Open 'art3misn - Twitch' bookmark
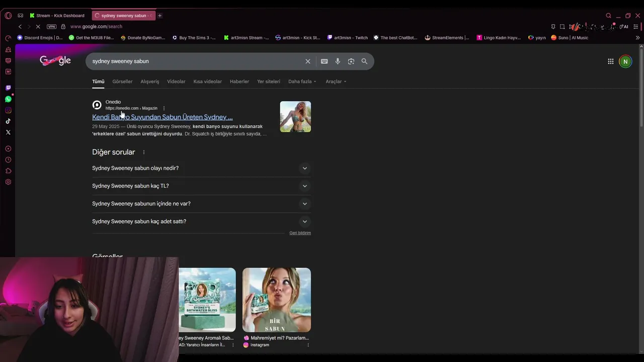The height and width of the screenshot is (362, 644). point(348,38)
